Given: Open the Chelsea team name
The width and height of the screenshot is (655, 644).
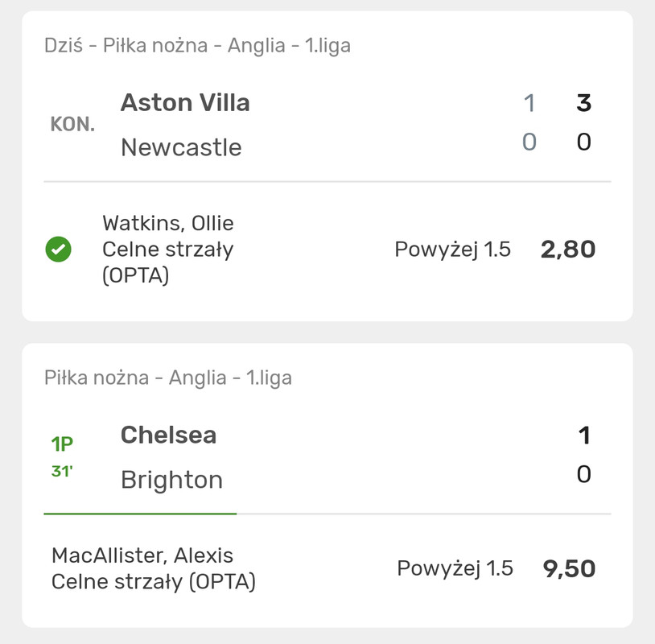Looking at the screenshot, I should pyautogui.click(x=169, y=435).
